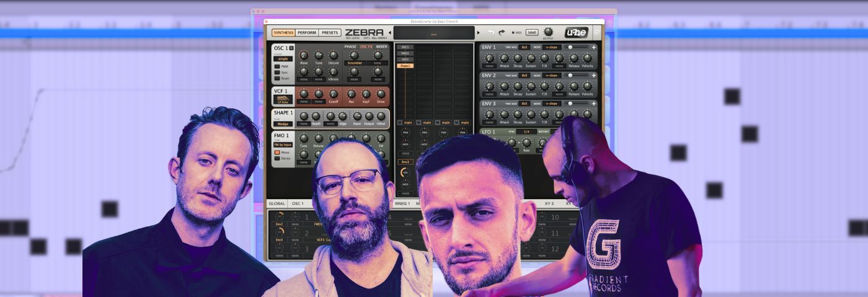The height and width of the screenshot is (297, 868).
Task: Mute the fourth lane with M button
Action: click(456, 122)
